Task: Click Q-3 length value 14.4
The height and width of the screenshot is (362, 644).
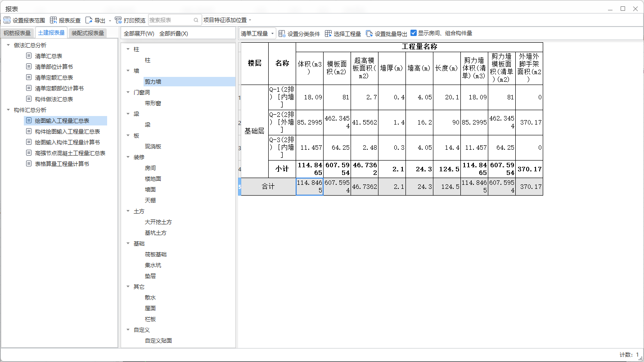Action: 447,147
